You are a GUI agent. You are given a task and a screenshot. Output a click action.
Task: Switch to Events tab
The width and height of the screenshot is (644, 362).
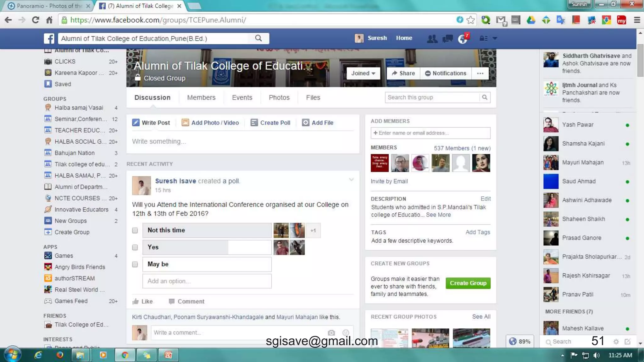click(x=242, y=97)
